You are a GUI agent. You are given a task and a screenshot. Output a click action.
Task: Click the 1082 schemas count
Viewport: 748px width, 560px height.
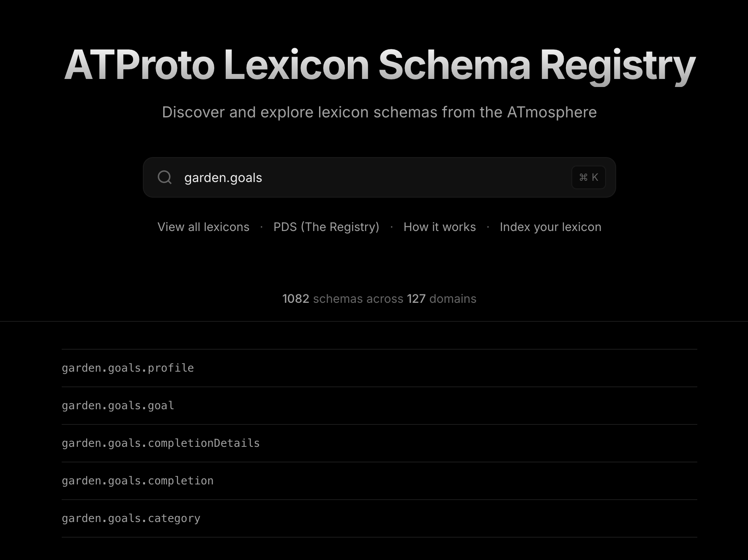(296, 299)
